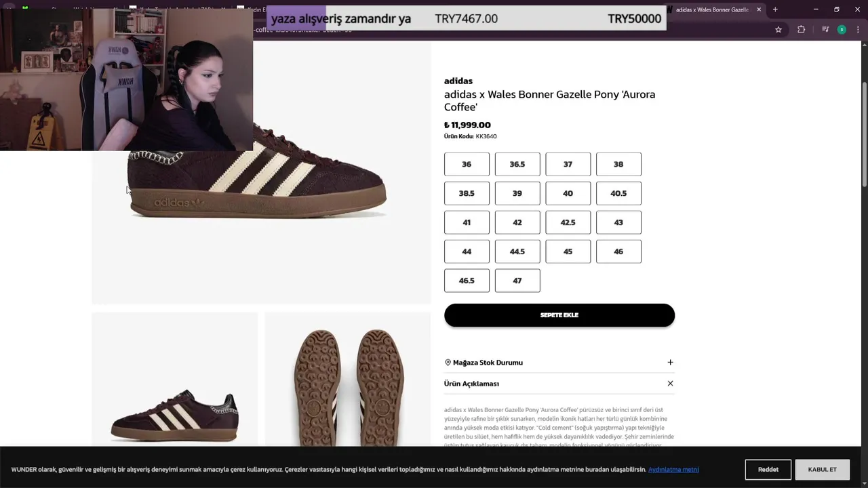Bookmark this page with the star icon
Screen dimensions: 868x488
(x=778, y=29)
